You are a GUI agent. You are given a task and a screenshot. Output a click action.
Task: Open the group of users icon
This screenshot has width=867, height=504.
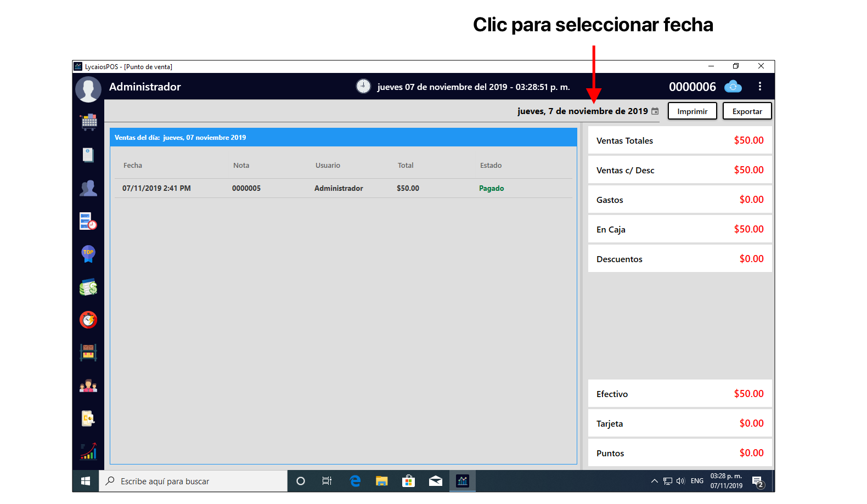tap(88, 386)
